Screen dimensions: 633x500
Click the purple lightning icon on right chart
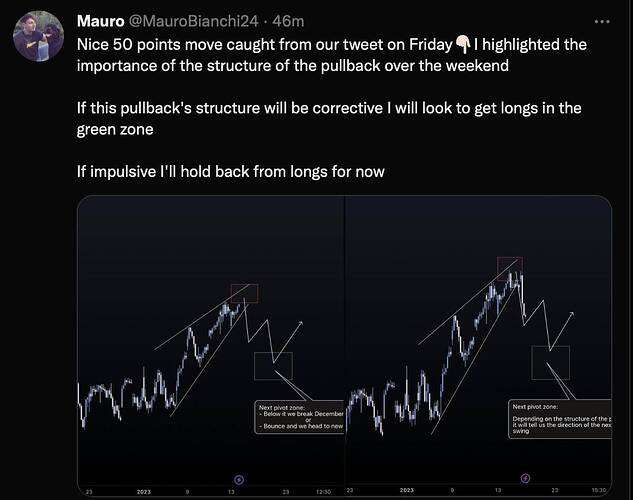pyautogui.click(x=525, y=478)
